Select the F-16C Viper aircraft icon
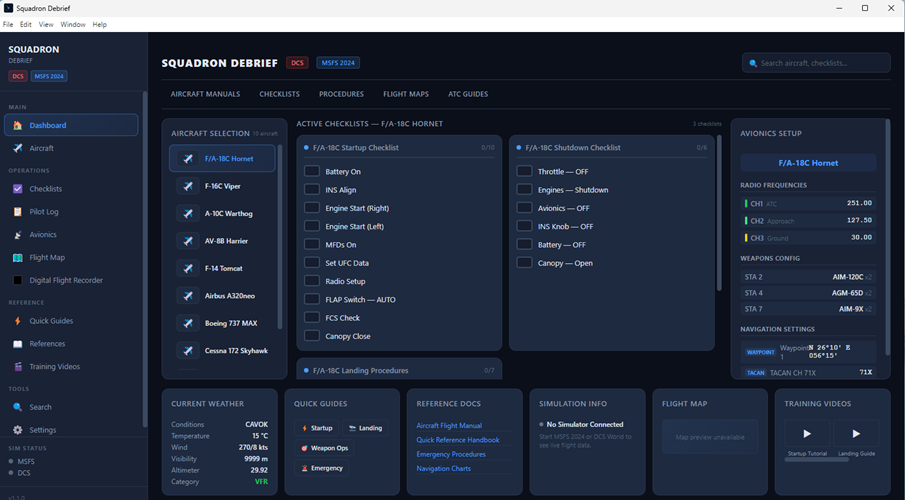Screen dimensions: 905x500 (x=188, y=186)
